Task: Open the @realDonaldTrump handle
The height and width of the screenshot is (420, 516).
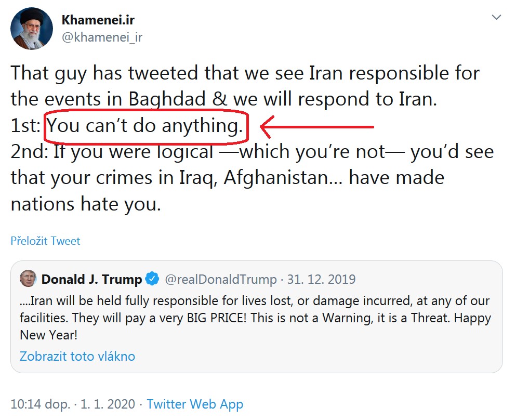Action: [x=220, y=280]
